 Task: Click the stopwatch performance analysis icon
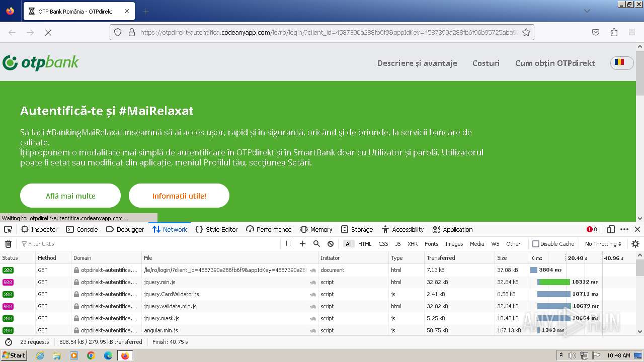click(8, 342)
